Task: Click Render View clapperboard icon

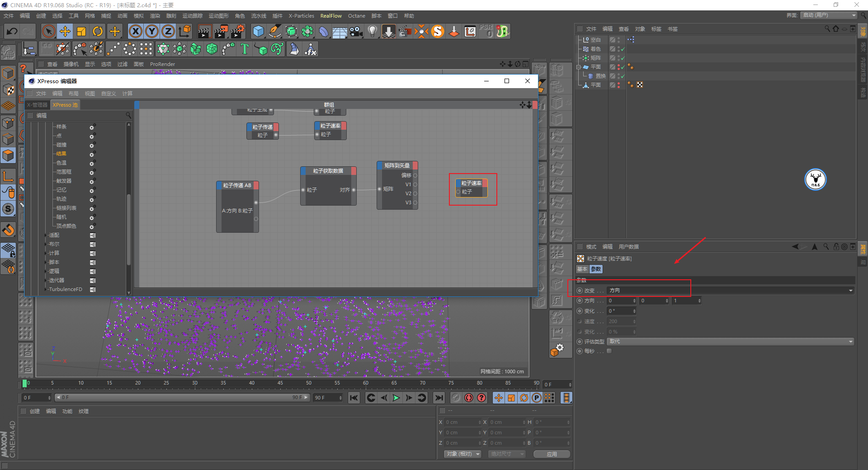Action: pyautogui.click(x=204, y=31)
